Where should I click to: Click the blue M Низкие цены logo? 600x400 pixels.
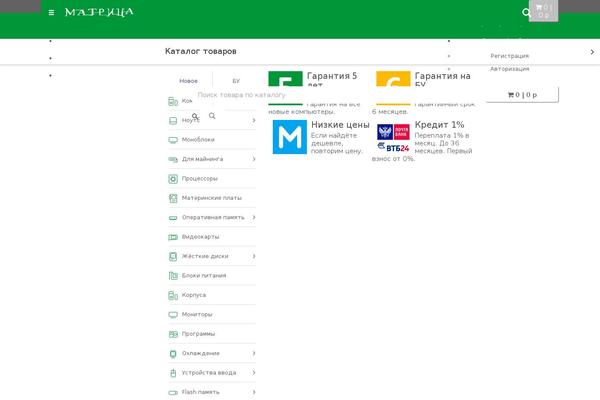pyautogui.click(x=290, y=137)
